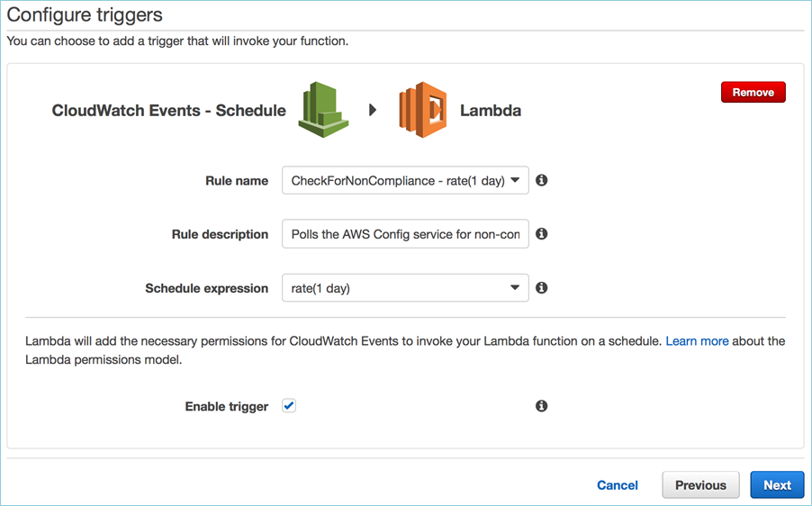
Task: Click the CloudWatch Events - Schedule label
Action: 169,111
